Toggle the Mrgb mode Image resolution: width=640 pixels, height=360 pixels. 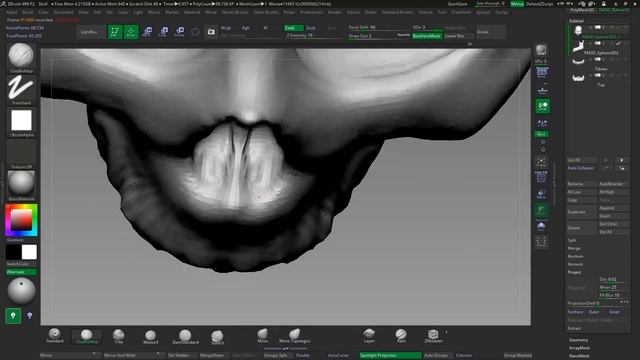pos(226,28)
